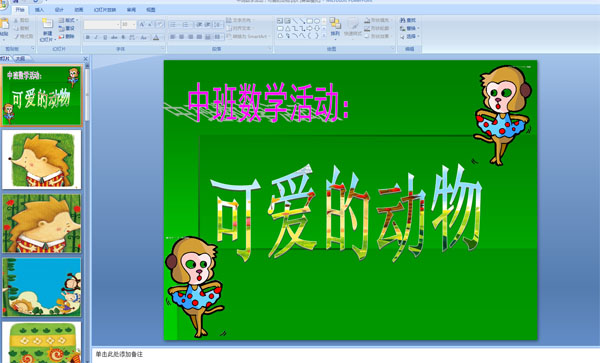Click the align text left icon
The width and height of the screenshot is (600, 363).
(x=173, y=37)
